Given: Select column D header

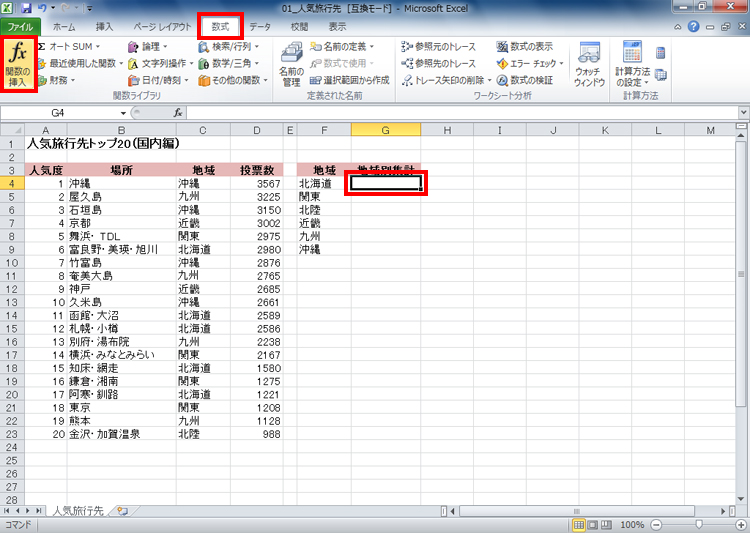Looking at the screenshot, I should pyautogui.click(x=257, y=130).
